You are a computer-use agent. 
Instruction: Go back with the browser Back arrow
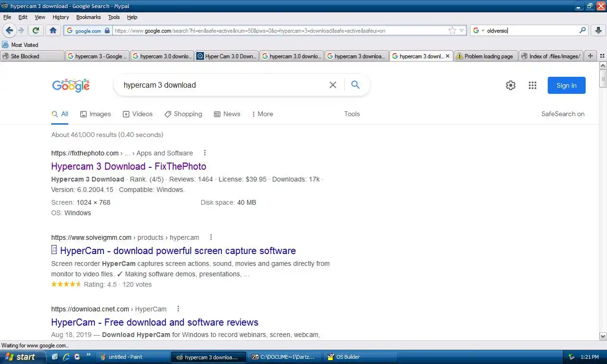tap(9, 30)
